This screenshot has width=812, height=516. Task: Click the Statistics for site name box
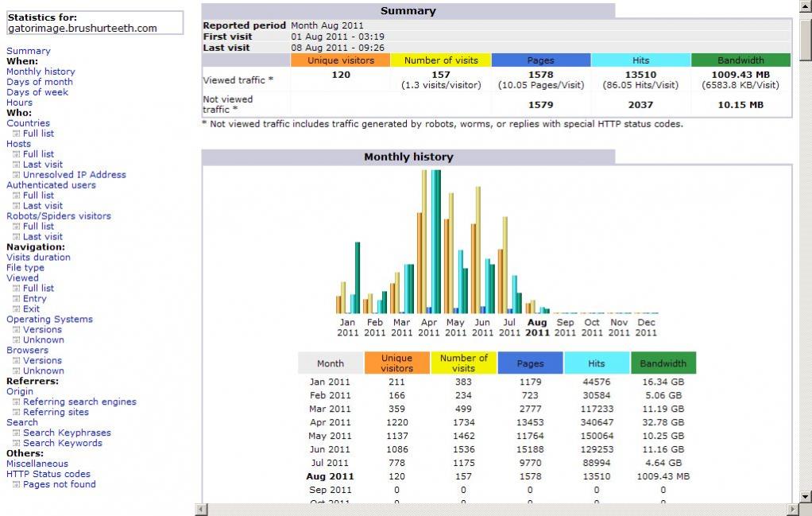click(94, 22)
